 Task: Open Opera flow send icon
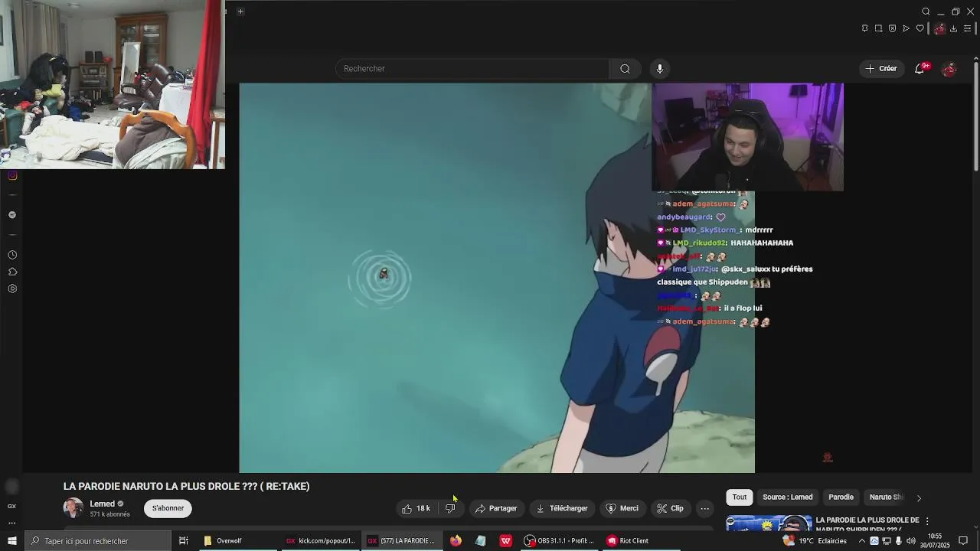pyautogui.click(x=906, y=28)
